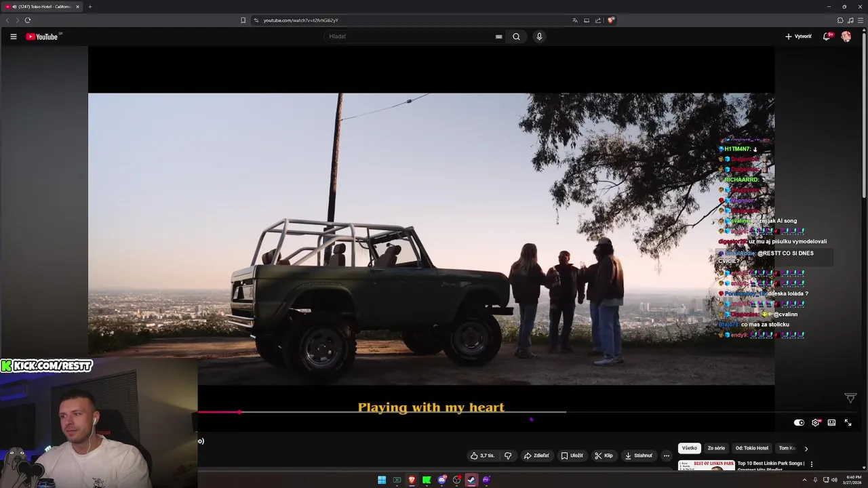
Task: Click the share icon in the address bar
Action: (x=598, y=20)
